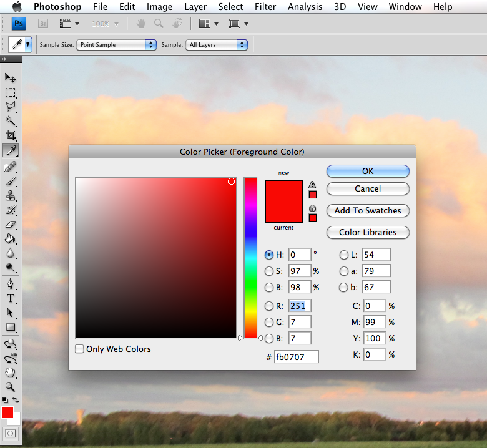Select the L lightness radio button
The image size is (487, 448).
[x=344, y=255]
